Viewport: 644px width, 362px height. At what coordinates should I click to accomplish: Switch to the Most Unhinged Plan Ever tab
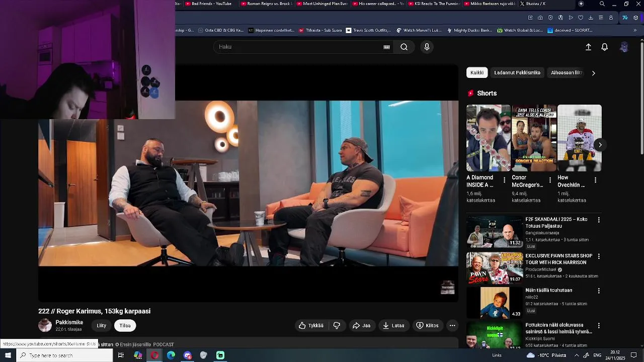(322, 4)
